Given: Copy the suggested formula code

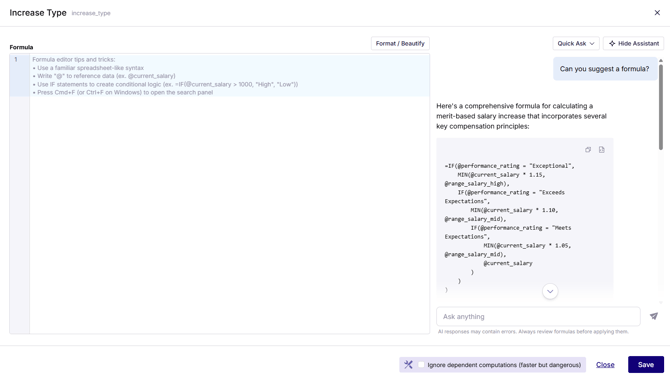Looking at the screenshot, I should pos(588,150).
